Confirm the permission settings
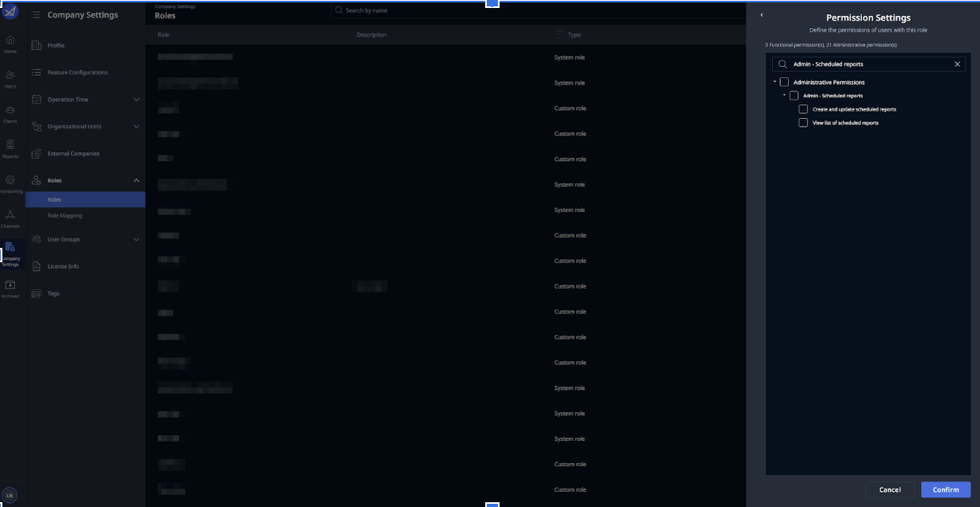 coord(946,489)
